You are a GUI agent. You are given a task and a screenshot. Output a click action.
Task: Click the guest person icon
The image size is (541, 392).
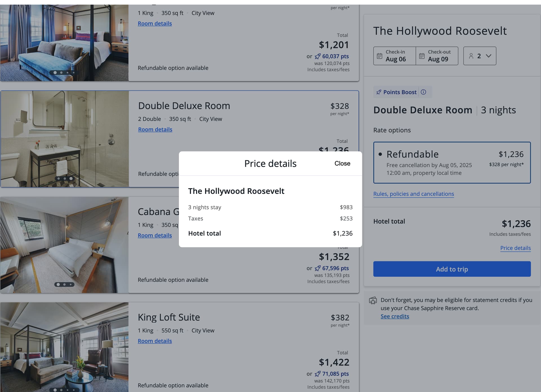click(471, 56)
